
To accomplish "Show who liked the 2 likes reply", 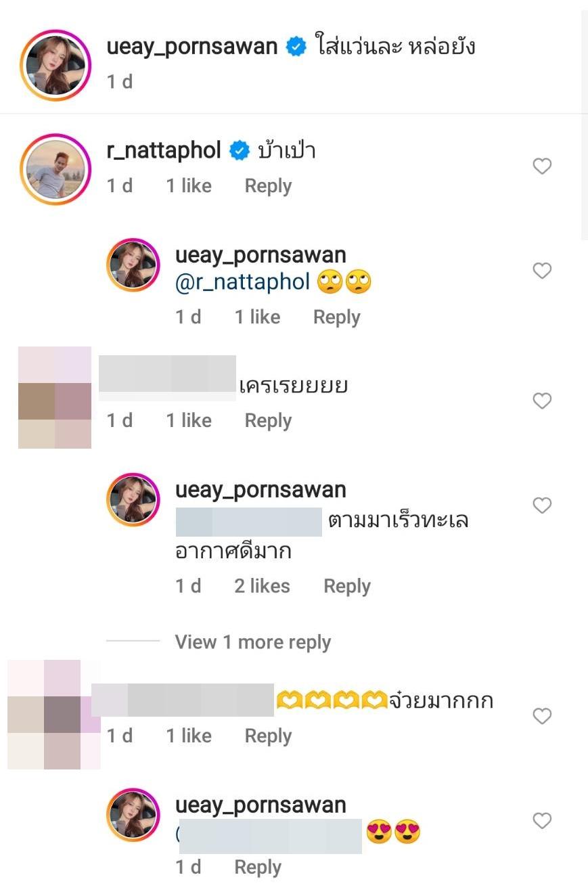I will [262, 586].
